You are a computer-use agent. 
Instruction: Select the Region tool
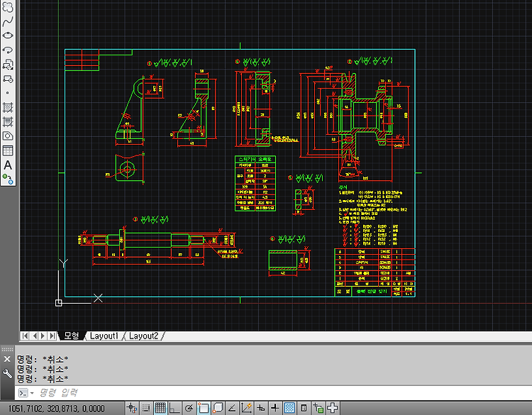(8, 136)
